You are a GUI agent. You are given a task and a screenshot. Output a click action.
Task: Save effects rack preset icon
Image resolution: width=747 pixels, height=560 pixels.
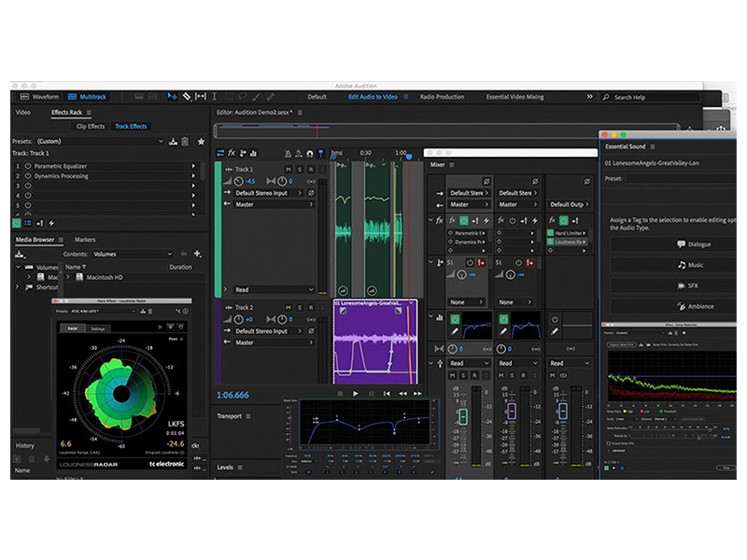pyautogui.click(x=174, y=142)
